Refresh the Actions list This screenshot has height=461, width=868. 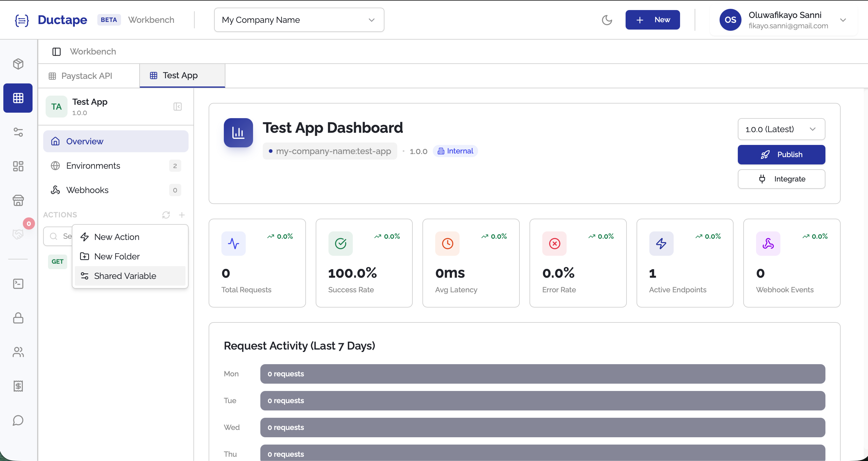(166, 215)
